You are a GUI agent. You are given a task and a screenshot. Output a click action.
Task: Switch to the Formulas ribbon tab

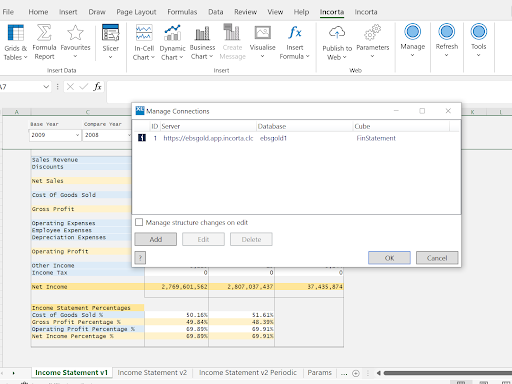tap(182, 12)
